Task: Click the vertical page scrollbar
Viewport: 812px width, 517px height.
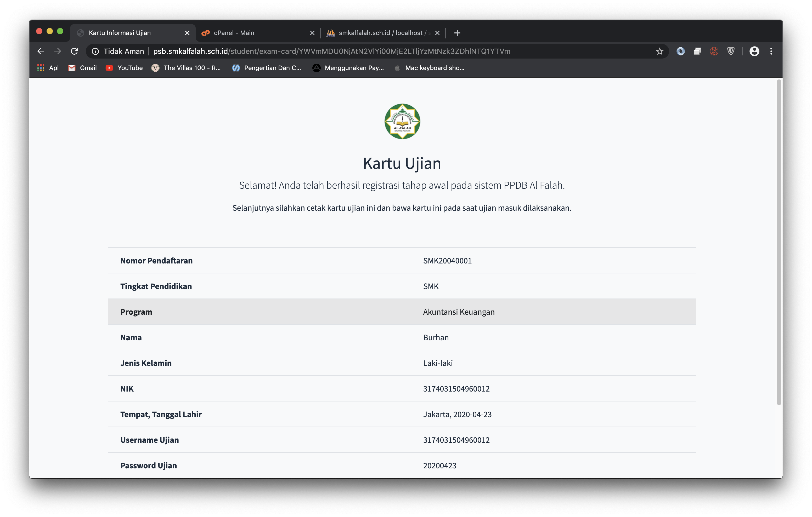Action: pyautogui.click(x=779, y=243)
